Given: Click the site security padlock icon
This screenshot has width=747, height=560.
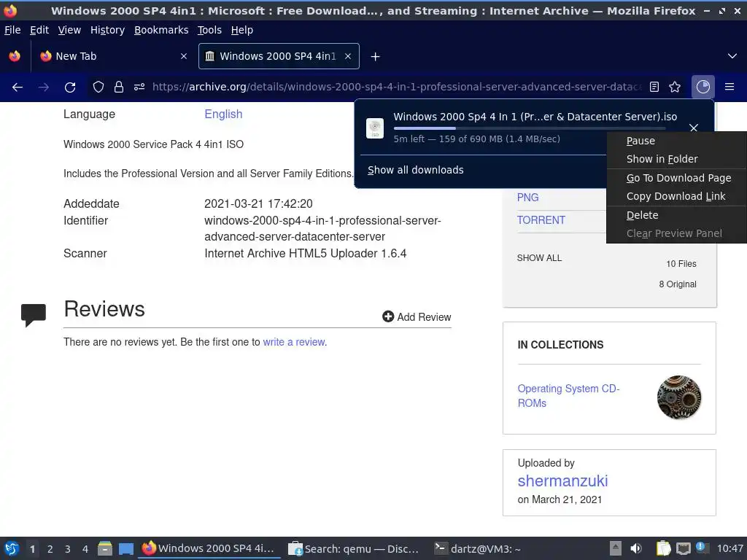Looking at the screenshot, I should (119, 87).
